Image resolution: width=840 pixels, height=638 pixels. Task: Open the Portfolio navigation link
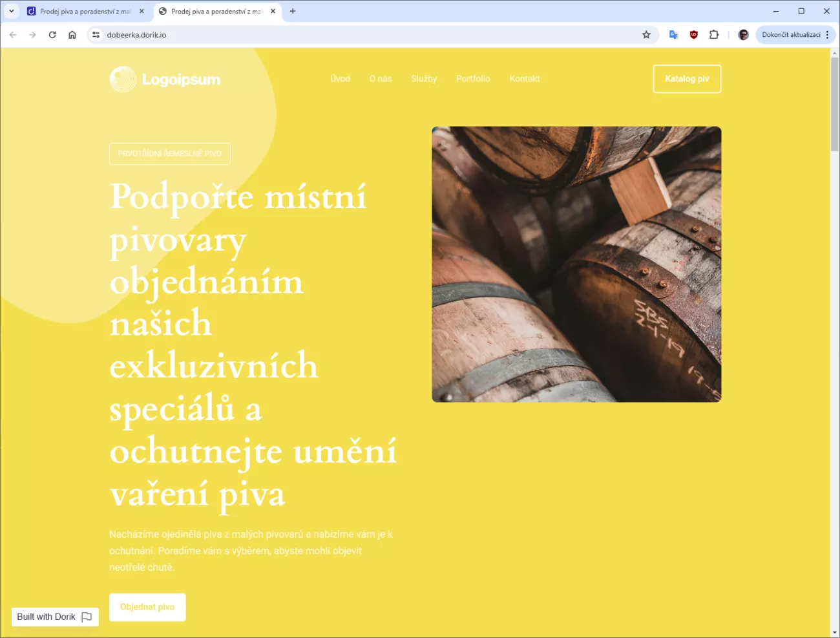click(473, 79)
